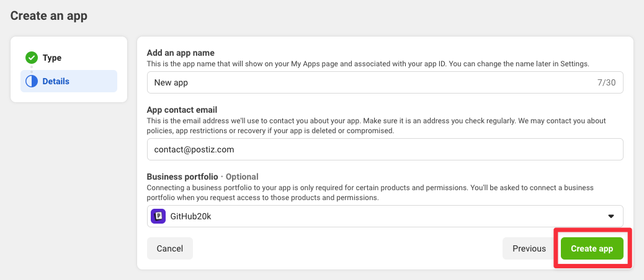644x280 pixels.
Task: Focus the App contact email field
Action: 385,149
